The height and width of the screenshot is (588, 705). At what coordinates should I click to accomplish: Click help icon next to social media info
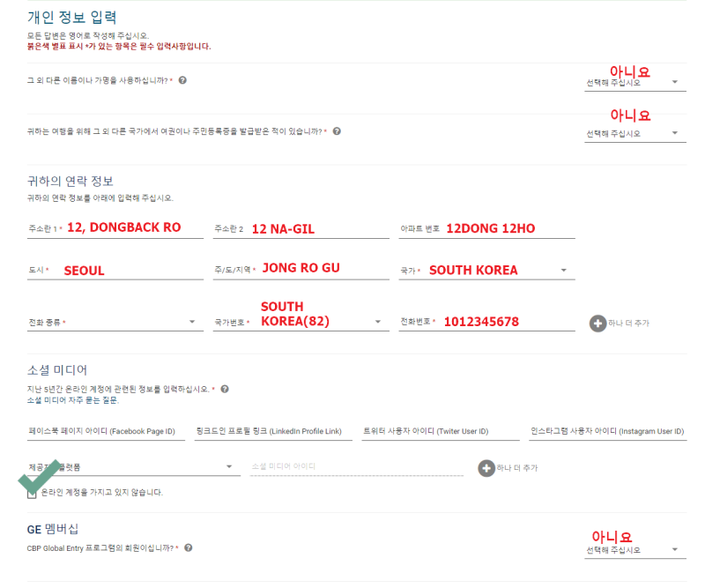[225, 389]
